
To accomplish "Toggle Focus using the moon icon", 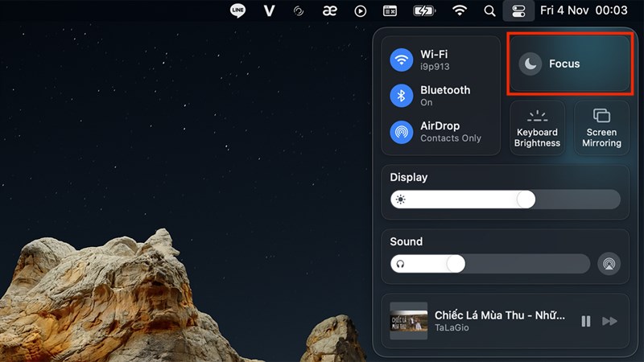I will click(x=530, y=64).
